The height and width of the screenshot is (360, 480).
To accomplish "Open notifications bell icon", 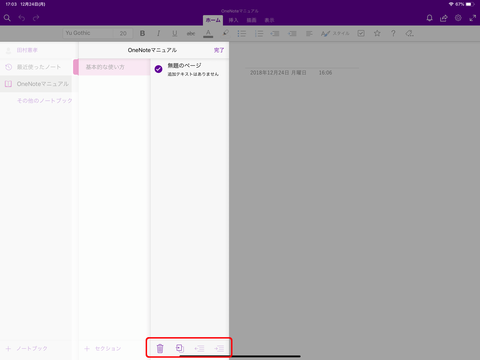I will coord(430,18).
